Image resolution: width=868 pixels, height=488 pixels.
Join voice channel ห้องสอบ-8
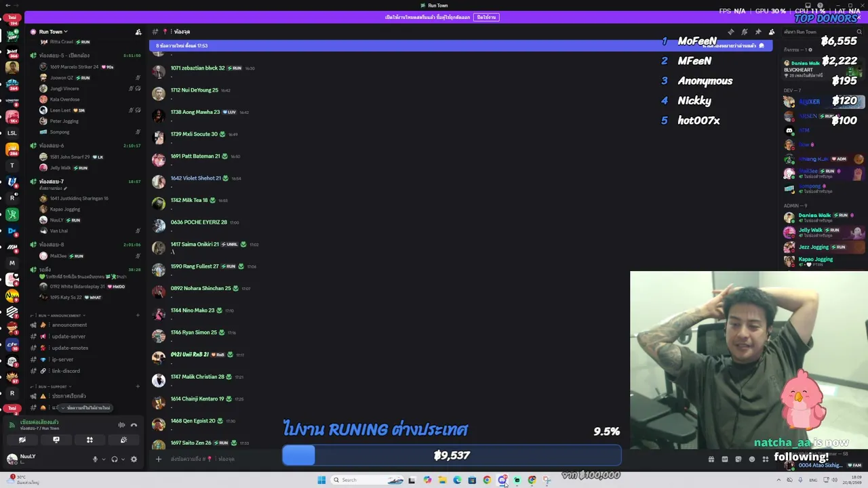[x=85, y=245]
